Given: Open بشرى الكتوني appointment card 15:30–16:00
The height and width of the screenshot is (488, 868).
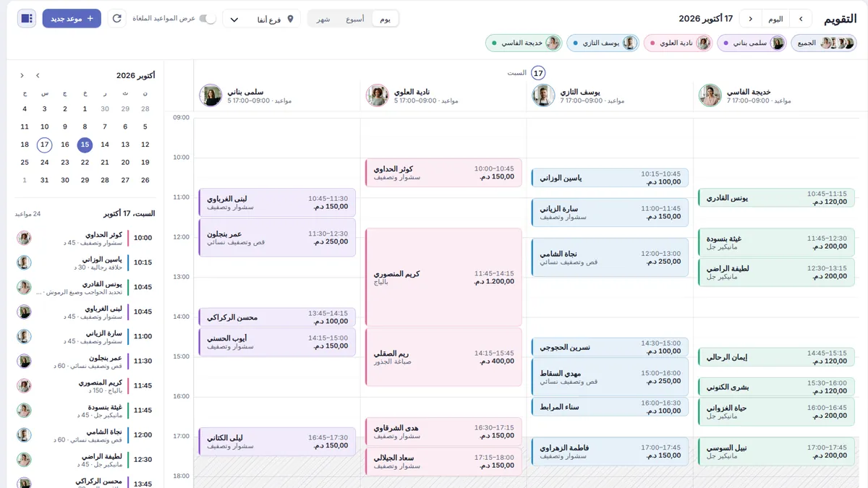Looking at the screenshot, I should [x=776, y=387].
